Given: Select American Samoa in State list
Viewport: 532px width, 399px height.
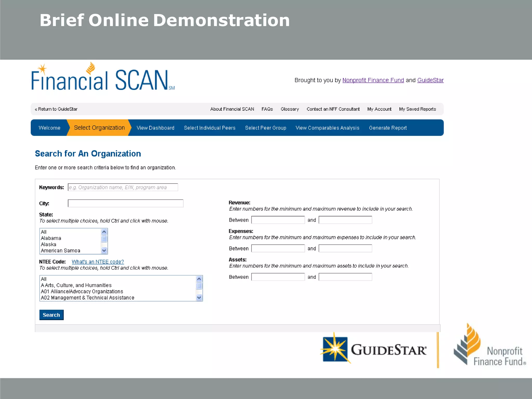Looking at the screenshot, I should click(70, 251).
